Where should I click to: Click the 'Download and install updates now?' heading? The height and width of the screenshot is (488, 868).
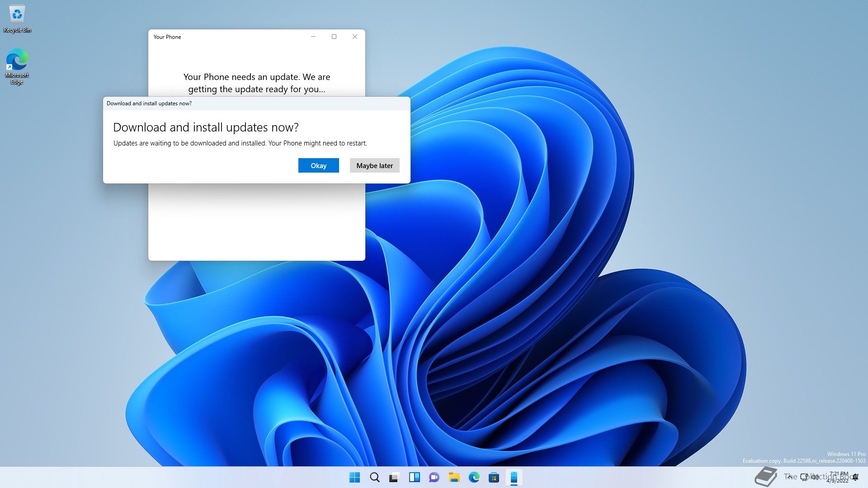point(206,127)
